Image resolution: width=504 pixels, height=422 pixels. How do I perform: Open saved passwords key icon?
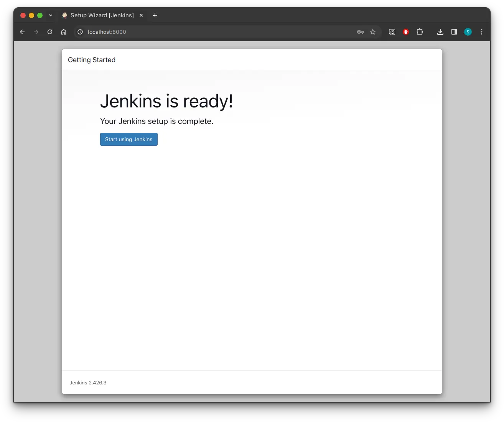pyautogui.click(x=361, y=32)
